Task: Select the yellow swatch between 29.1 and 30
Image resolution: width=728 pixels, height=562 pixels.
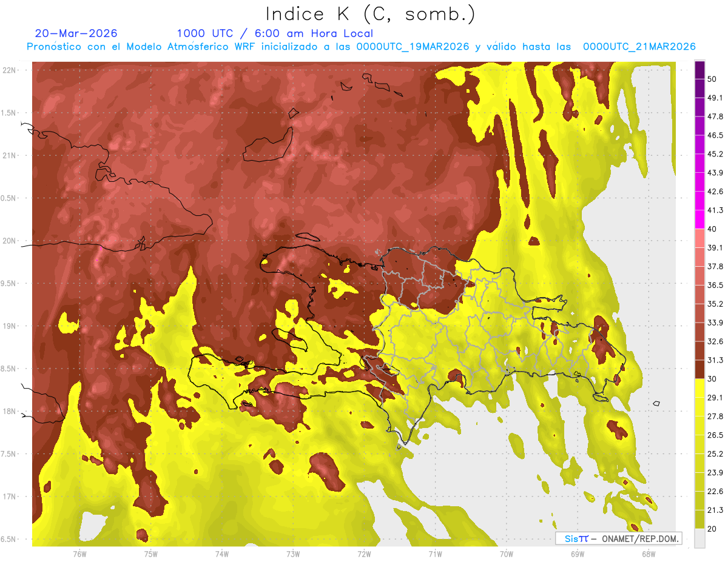Action: pos(699,389)
